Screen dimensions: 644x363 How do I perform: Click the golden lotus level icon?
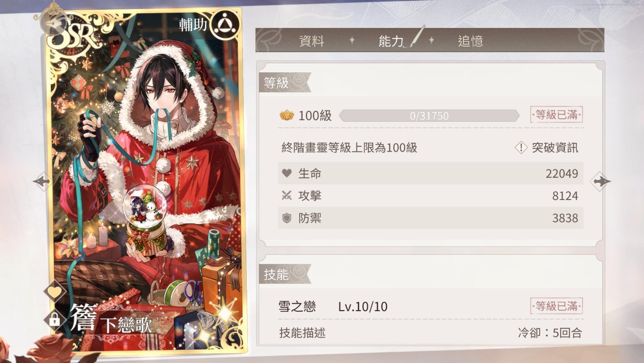(287, 115)
